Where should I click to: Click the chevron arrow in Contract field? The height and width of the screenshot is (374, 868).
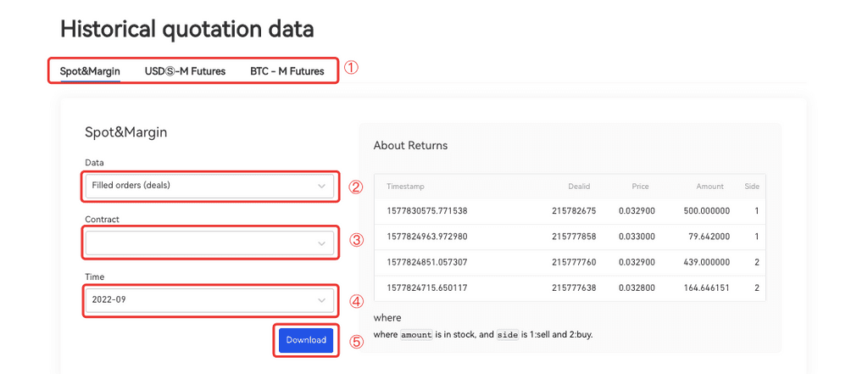[321, 243]
